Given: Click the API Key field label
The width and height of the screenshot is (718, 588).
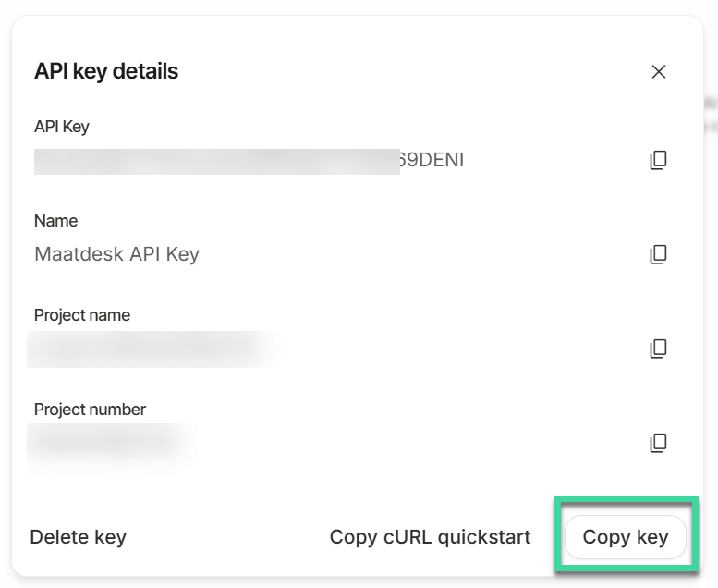Looking at the screenshot, I should click(x=62, y=127).
